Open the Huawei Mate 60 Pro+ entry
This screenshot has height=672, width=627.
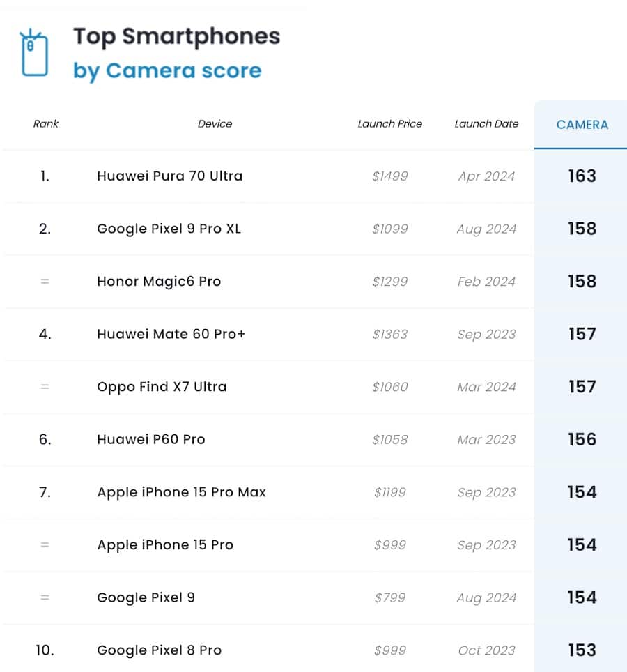tap(171, 334)
